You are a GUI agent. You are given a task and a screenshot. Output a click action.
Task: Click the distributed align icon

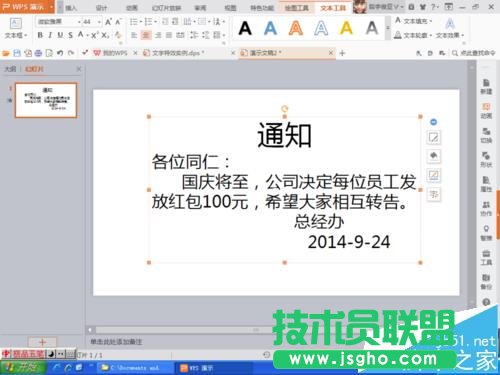click(180, 35)
